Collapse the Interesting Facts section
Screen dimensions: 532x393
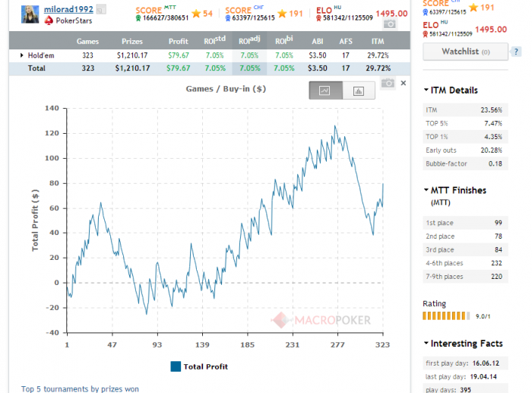[426, 343]
